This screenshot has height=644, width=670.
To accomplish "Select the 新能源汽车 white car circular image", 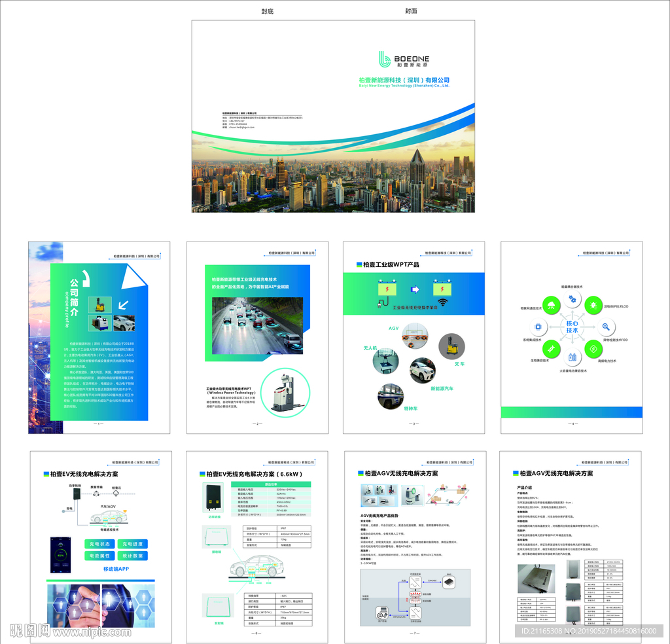I will pos(423,370).
